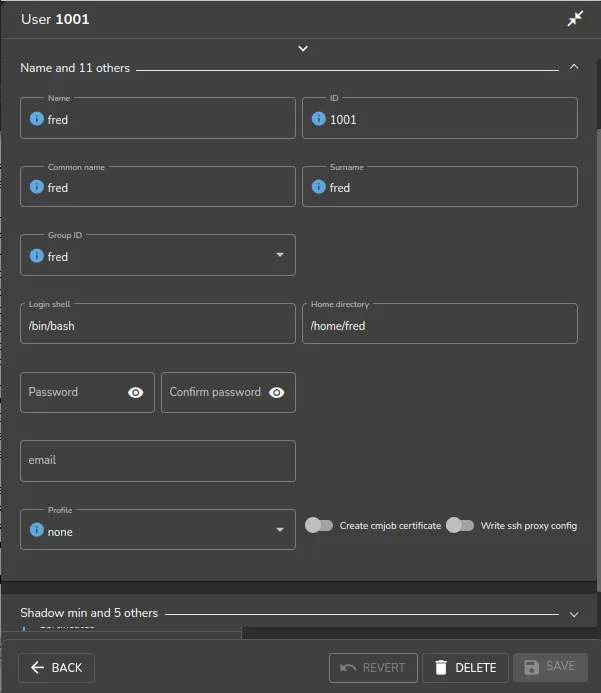
Task: Click the DELETE button
Action: pyautogui.click(x=465, y=667)
